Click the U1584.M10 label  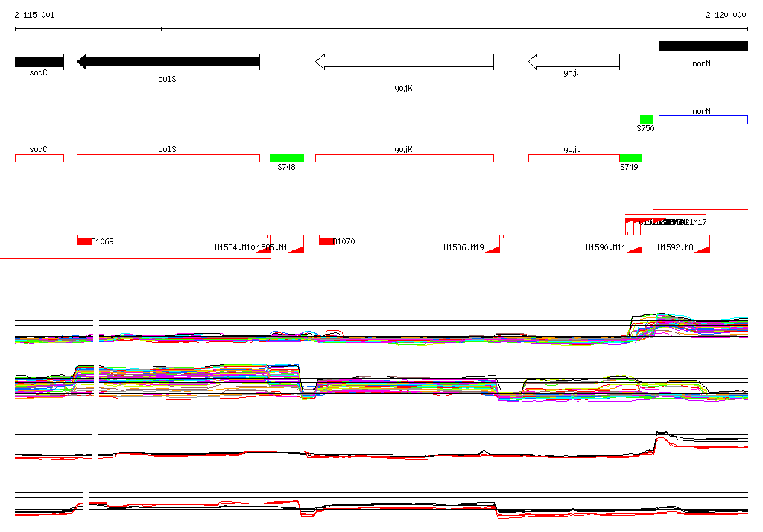[233, 248]
